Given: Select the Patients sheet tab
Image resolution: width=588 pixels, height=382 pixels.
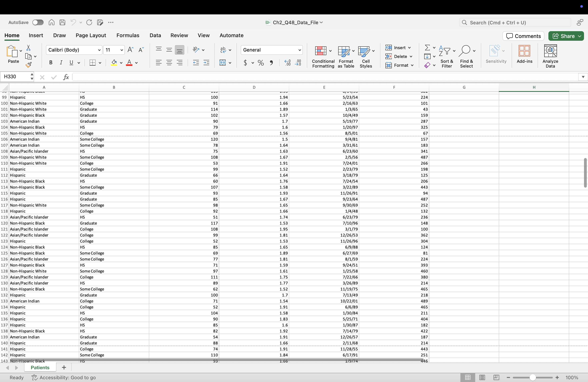Looking at the screenshot, I should [x=40, y=367].
